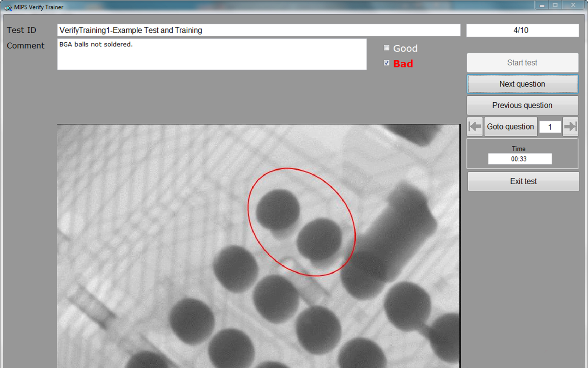The height and width of the screenshot is (368, 588).
Task: Check the Good checkbox
Action: [387, 48]
